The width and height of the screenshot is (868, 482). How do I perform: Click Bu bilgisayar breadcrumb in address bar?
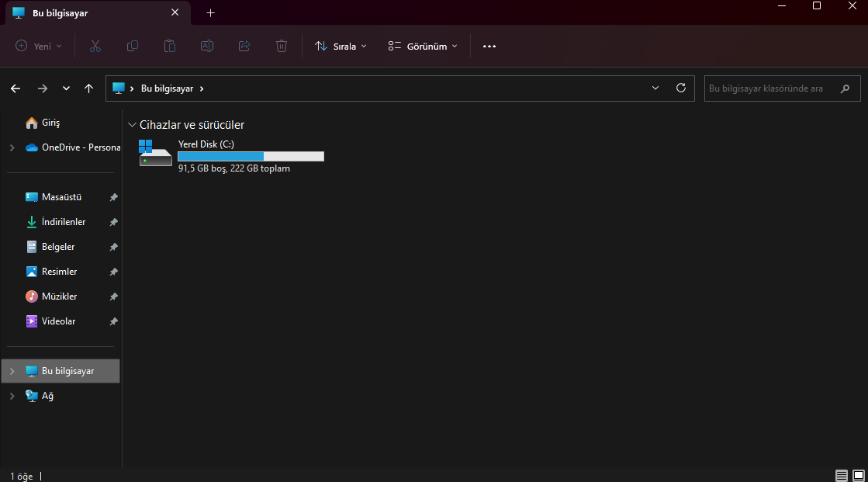[x=168, y=88]
